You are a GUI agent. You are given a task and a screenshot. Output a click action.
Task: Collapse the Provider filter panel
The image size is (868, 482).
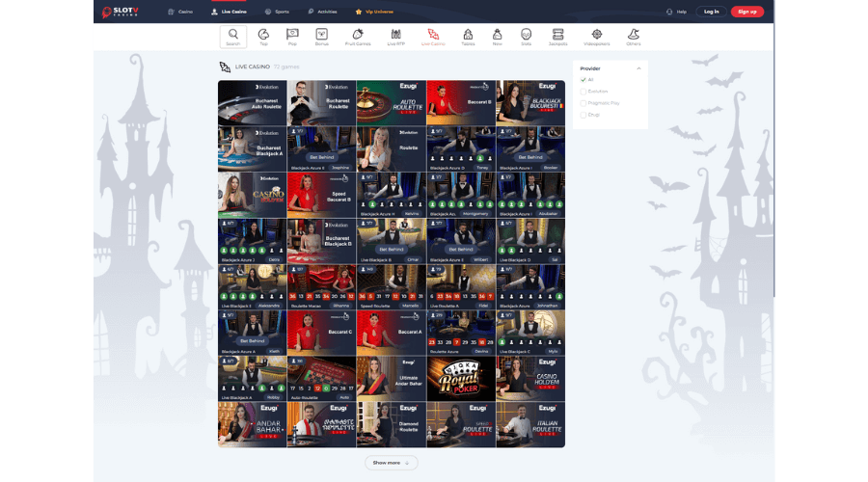[x=638, y=68]
